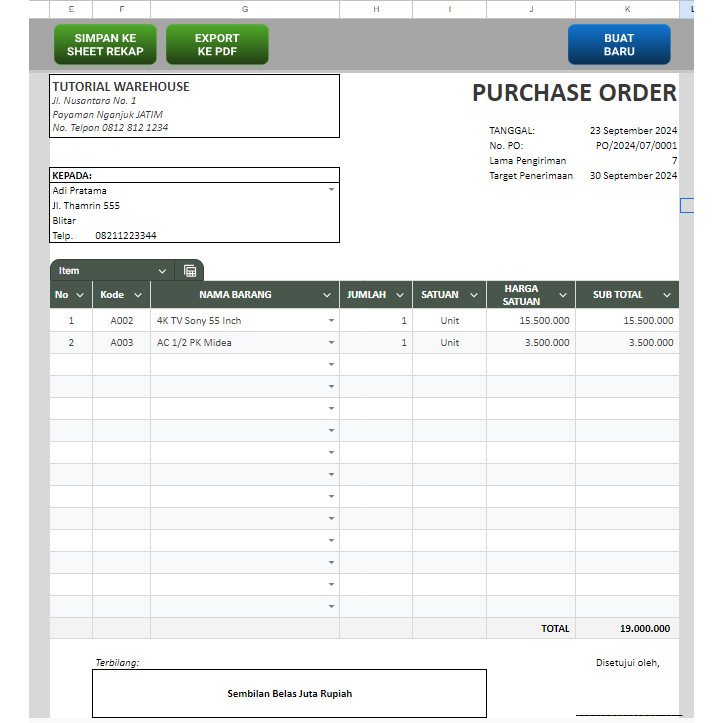Open item dropdown in the third table row
The image size is (723, 723).
[331, 365]
